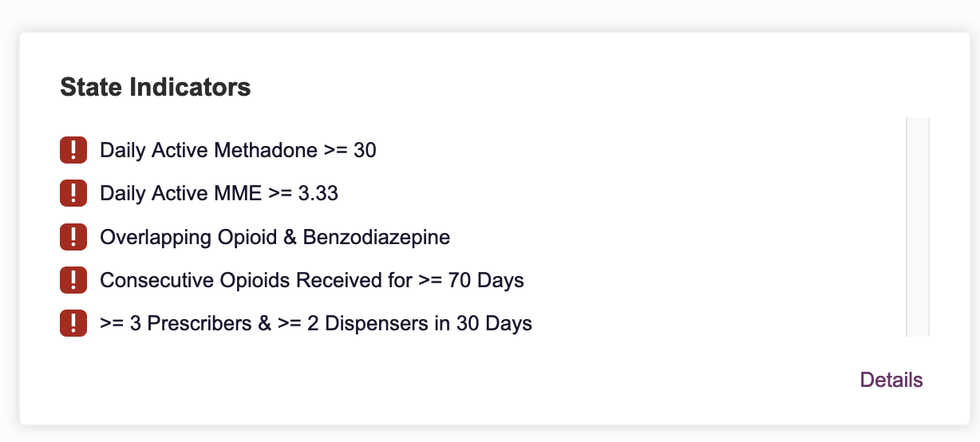Screen dimensions: 980x442
Task: Click the alert icon beside Daily Active Methadone
Action: click(73, 150)
